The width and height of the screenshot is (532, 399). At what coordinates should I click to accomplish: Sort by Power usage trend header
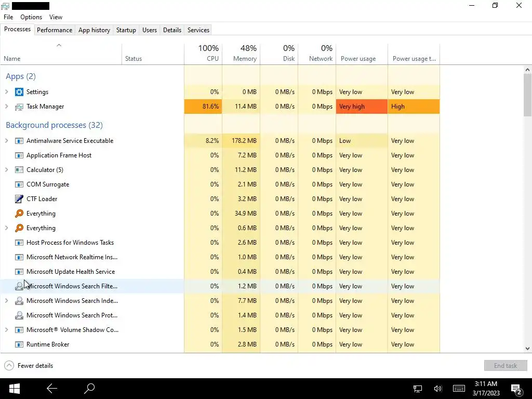(414, 54)
